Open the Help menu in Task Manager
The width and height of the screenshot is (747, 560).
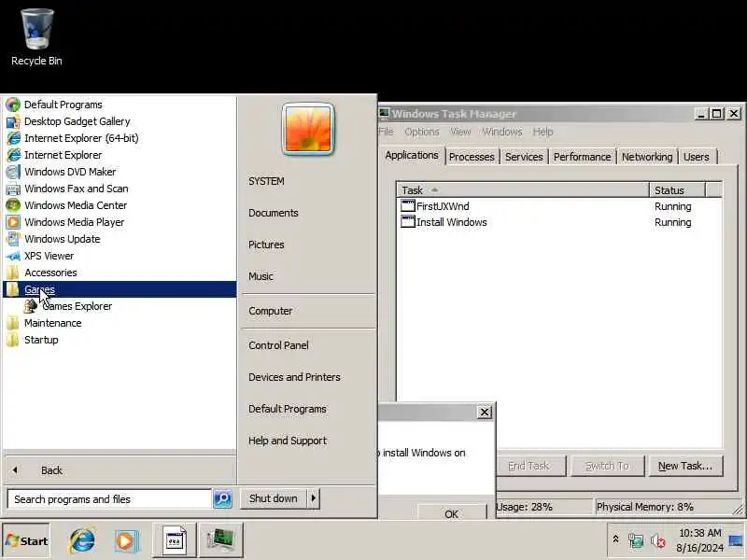tap(543, 132)
